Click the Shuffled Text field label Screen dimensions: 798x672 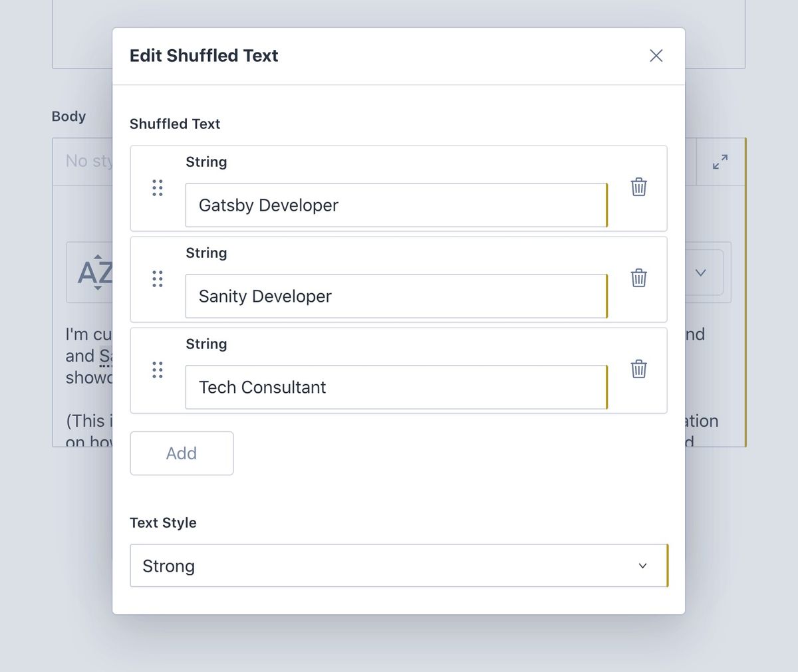(x=175, y=124)
